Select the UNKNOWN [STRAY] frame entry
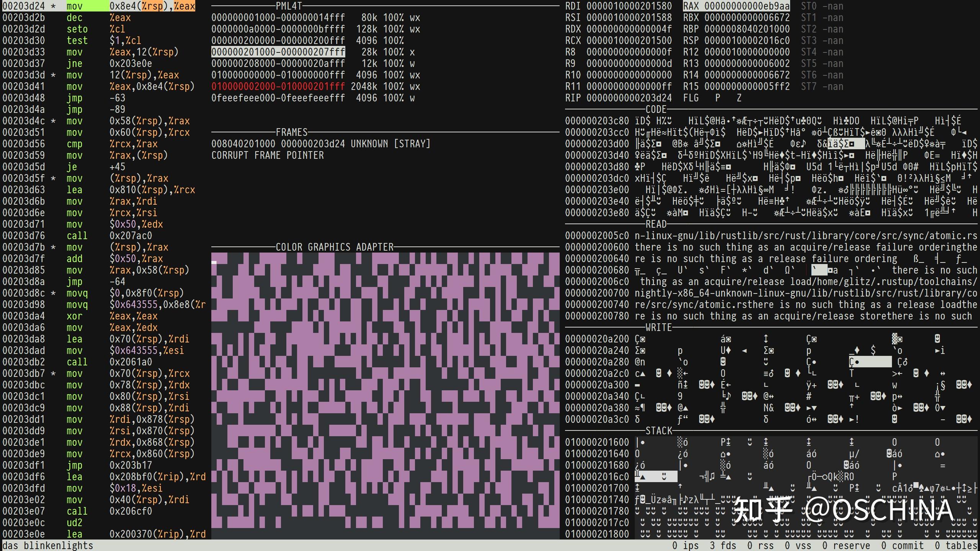The width and height of the screenshot is (980, 551). click(321, 144)
